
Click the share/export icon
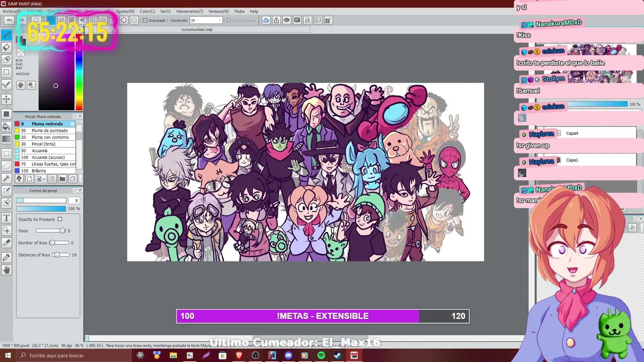pyautogui.click(x=276, y=20)
